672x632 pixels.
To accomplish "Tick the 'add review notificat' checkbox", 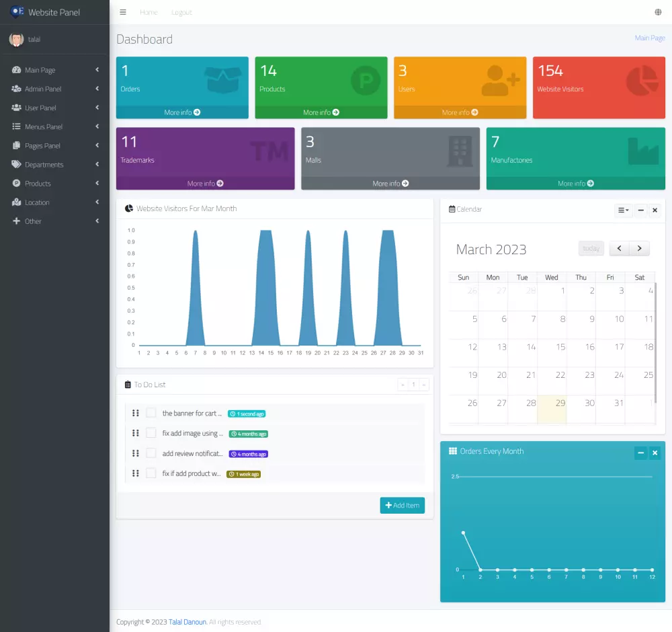I will coord(151,453).
